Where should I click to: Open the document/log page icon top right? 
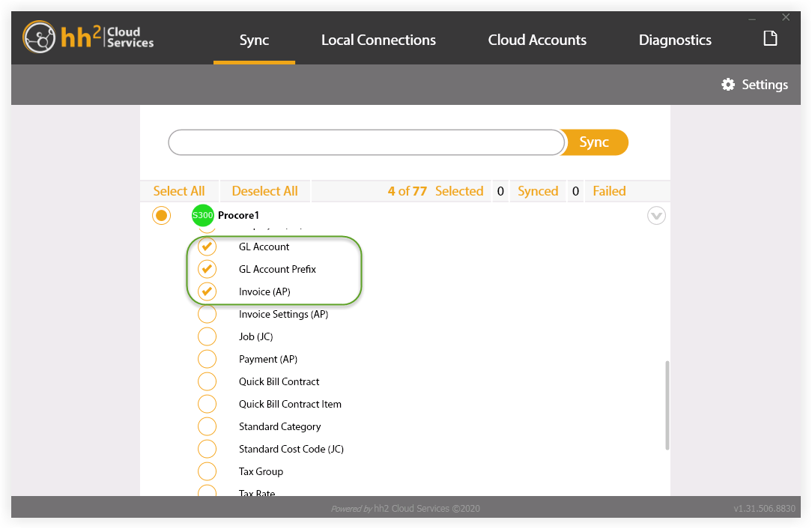coord(770,37)
